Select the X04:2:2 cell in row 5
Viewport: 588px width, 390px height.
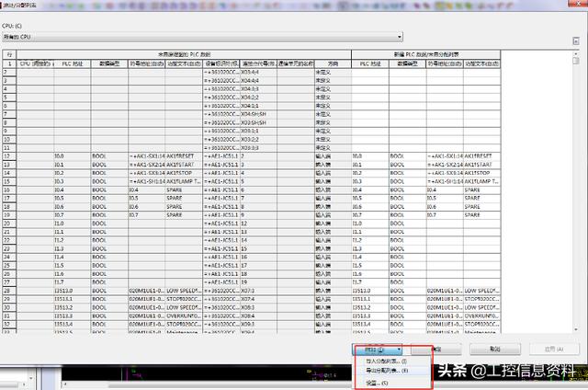coord(258,97)
